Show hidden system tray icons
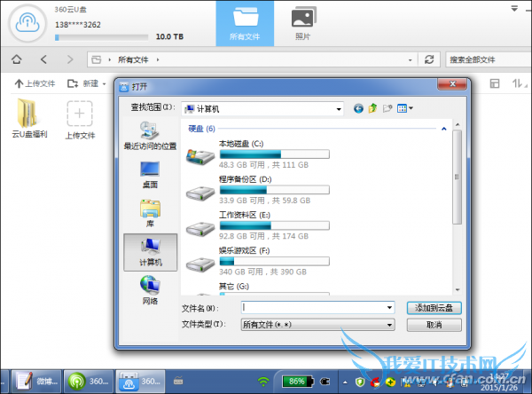532x394 pixels. coord(345,382)
